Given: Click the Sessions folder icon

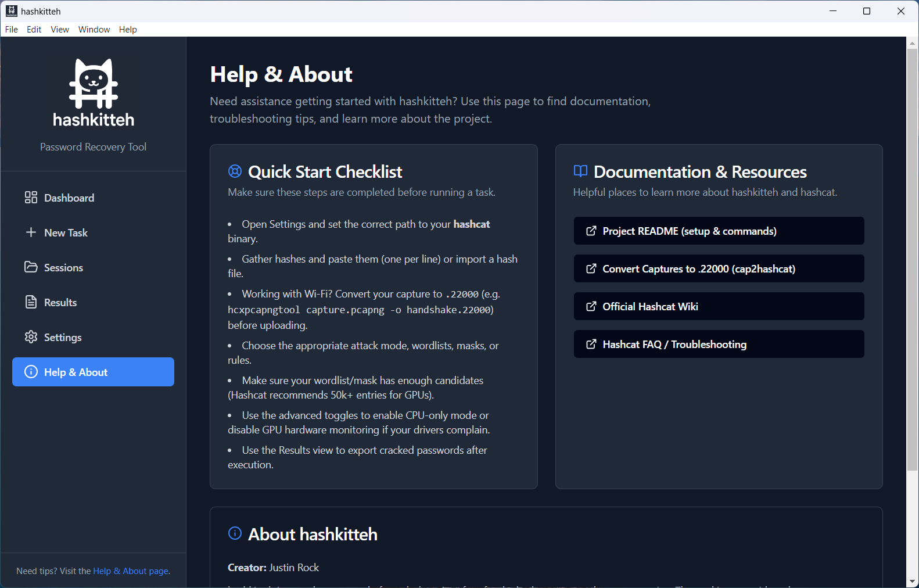Looking at the screenshot, I should [x=31, y=267].
